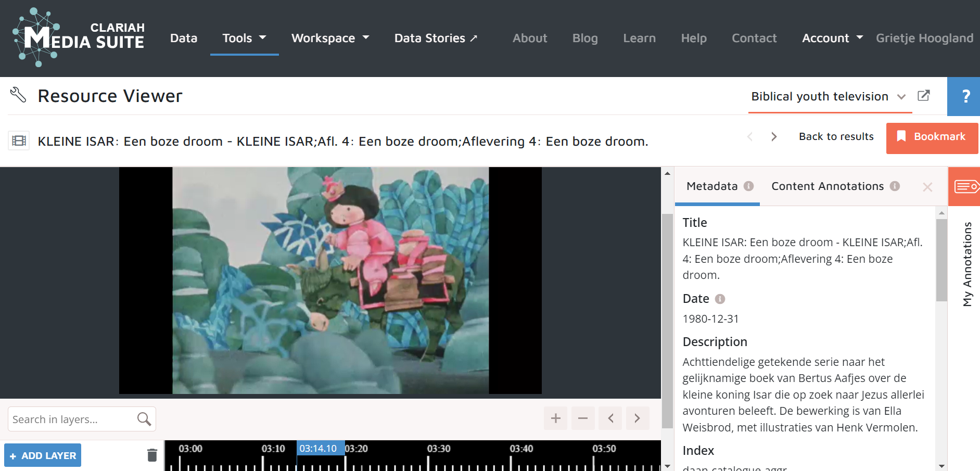Expand the Account dropdown

pos(832,39)
